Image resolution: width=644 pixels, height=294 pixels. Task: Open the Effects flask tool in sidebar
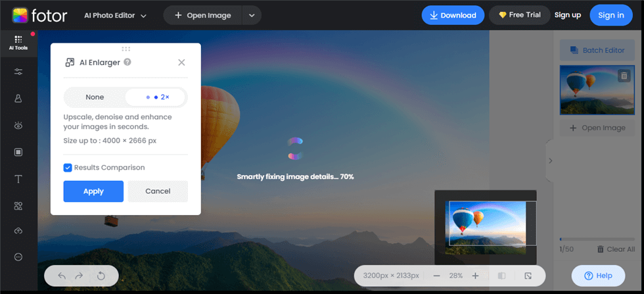coord(18,99)
